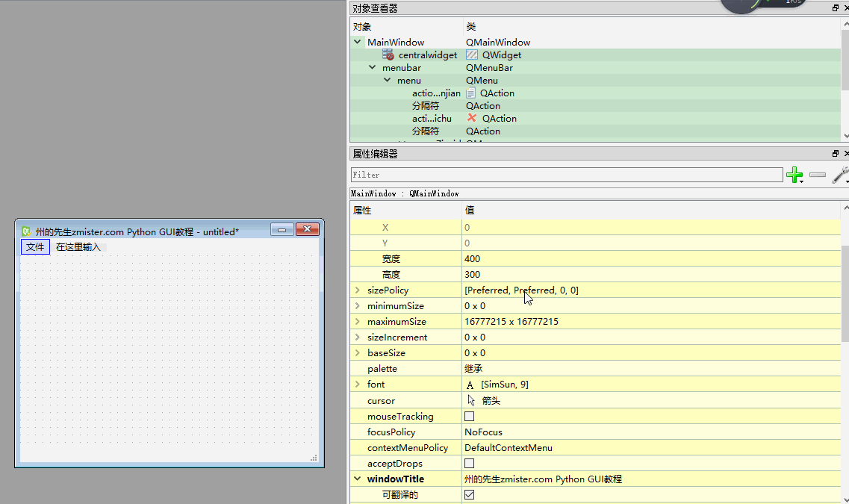This screenshot has width=849, height=504.
Task: Click the font letter-A icon in the font row
Action: [x=470, y=384]
